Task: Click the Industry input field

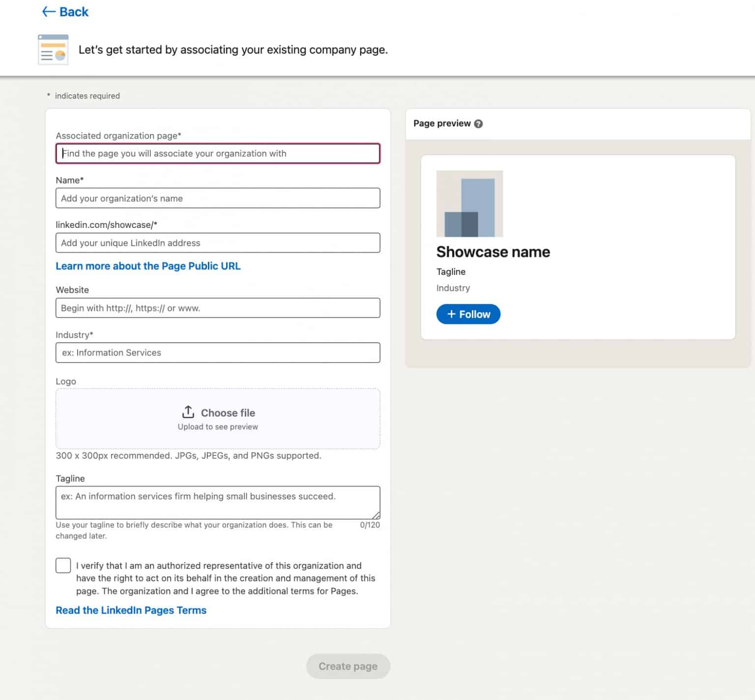Action: pyautogui.click(x=218, y=352)
